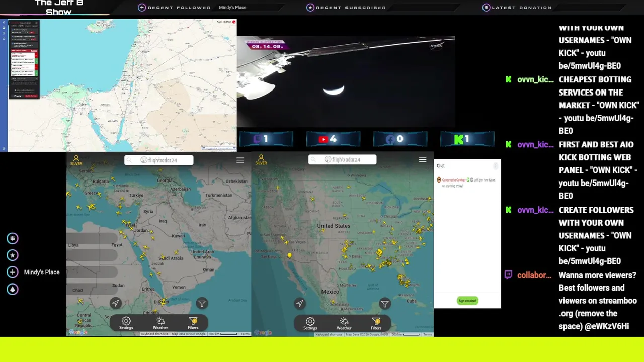This screenshot has height=362, width=644.
Task: Click the Twitch viewer counter showing 1
Action: 266,139
